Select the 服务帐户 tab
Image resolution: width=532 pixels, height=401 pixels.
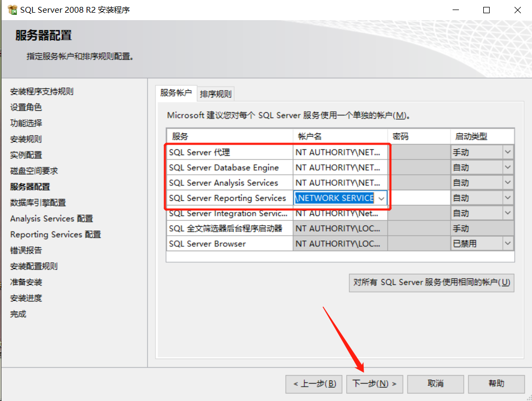tap(176, 93)
